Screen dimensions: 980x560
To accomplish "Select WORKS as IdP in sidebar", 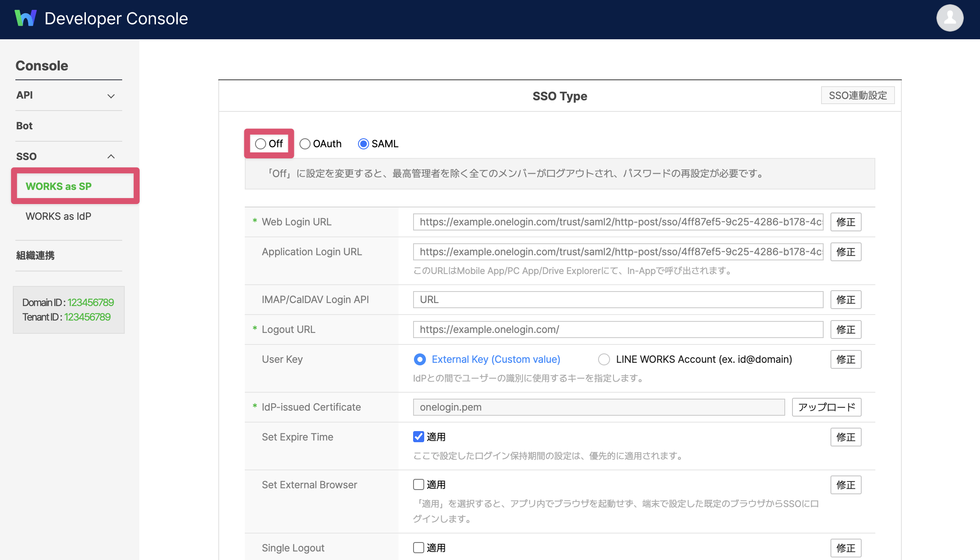I will (x=59, y=216).
